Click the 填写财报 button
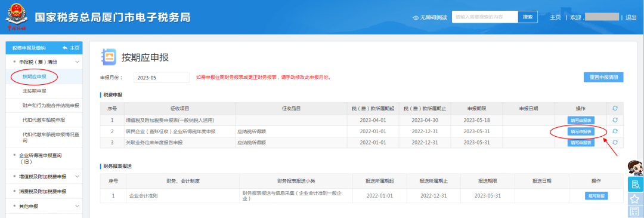This screenshot has height=218, width=644. tap(596, 196)
